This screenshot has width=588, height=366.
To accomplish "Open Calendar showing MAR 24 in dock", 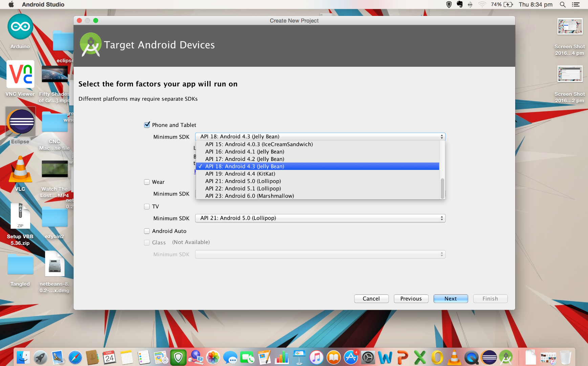I will (x=109, y=358).
